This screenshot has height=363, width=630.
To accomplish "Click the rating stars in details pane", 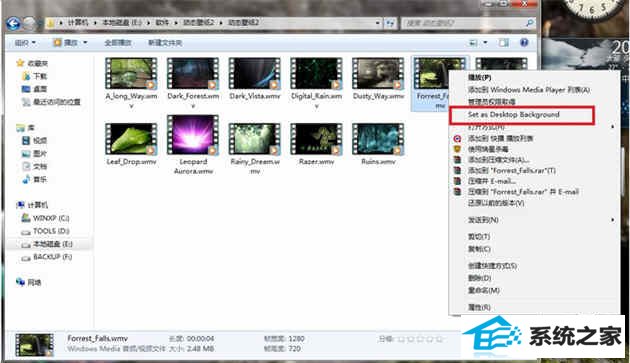I will pos(419,339).
